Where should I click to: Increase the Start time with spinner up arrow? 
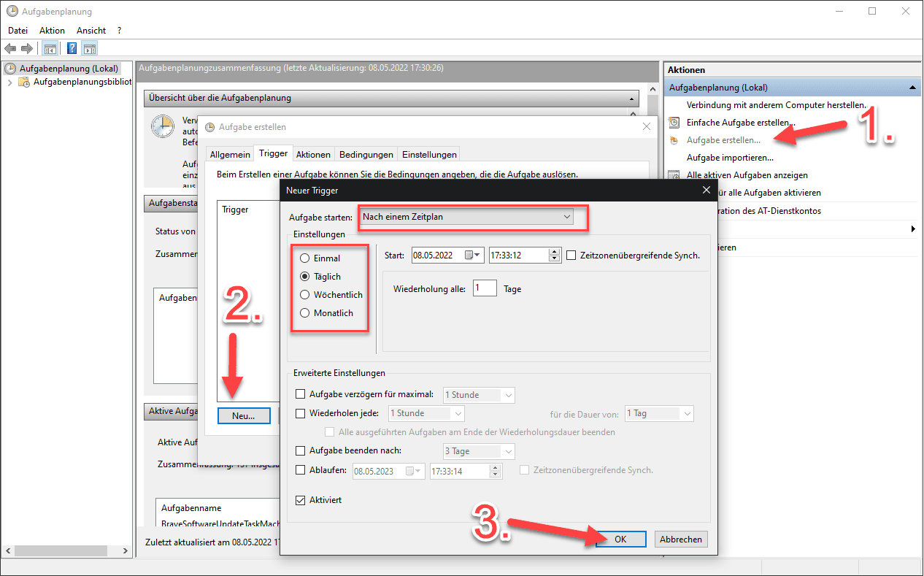[x=554, y=252]
